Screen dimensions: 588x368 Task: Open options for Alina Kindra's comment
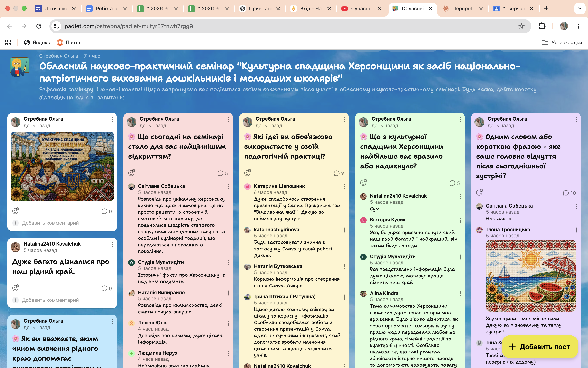pyautogui.click(x=460, y=294)
